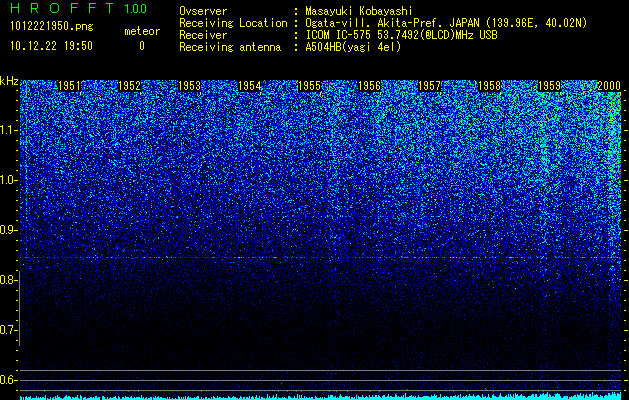Select version number 1.0.0
The width and height of the screenshot is (629, 400).
point(136,8)
